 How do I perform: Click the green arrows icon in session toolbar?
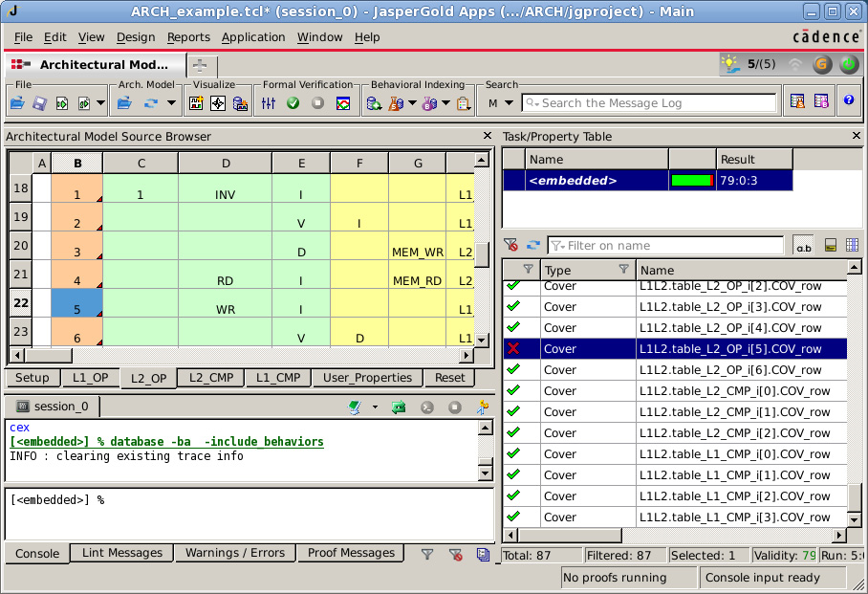click(398, 407)
